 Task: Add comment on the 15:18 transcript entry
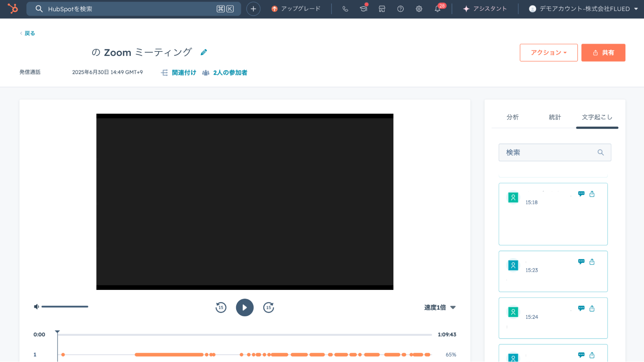581,194
